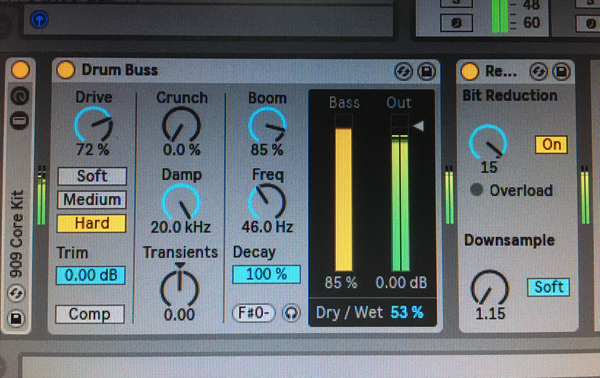Screen dimensions: 600x378
Task: Click Drum Buss hot-swap preset icon
Action: click(403, 71)
